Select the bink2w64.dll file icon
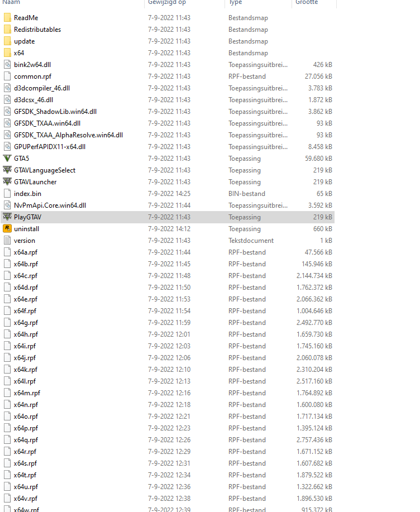This screenshot has height=512, width=420. (x=7, y=65)
